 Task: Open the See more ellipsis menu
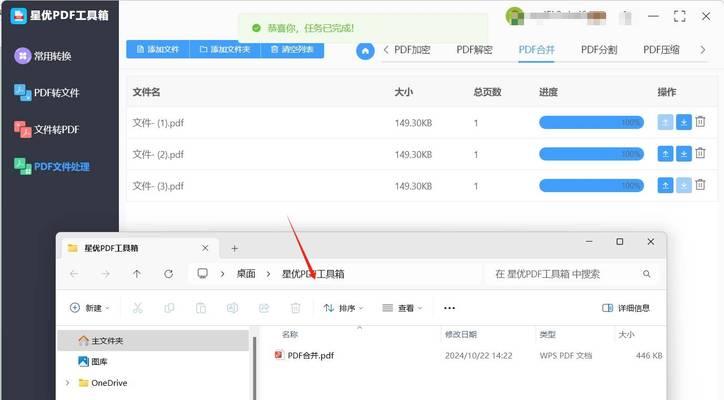pyautogui.click(x=449, y=308)
